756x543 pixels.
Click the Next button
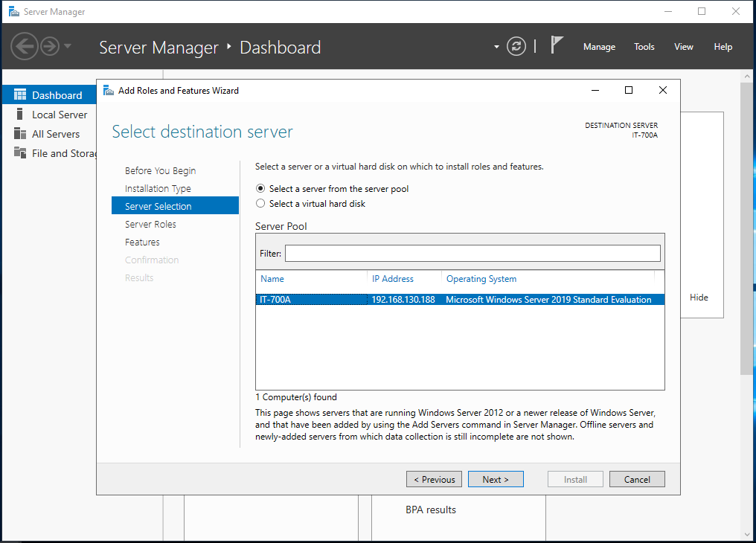click(496, 479)
